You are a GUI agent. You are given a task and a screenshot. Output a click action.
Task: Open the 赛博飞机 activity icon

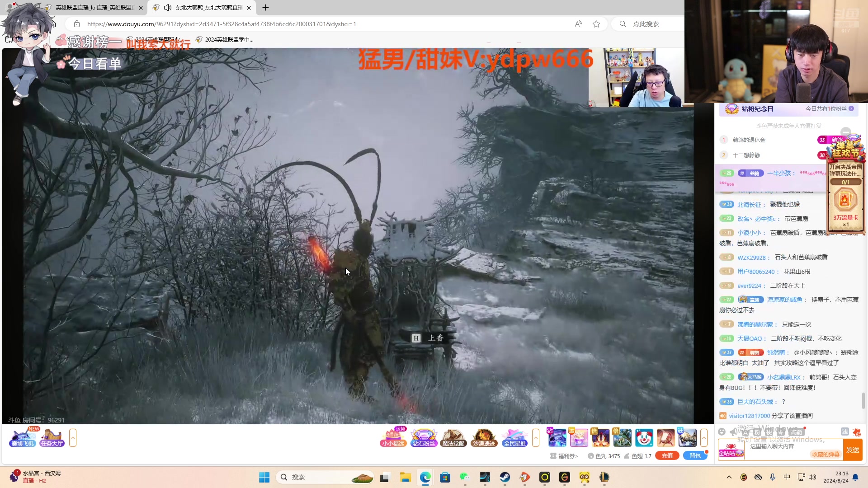(x=23, y=437)
